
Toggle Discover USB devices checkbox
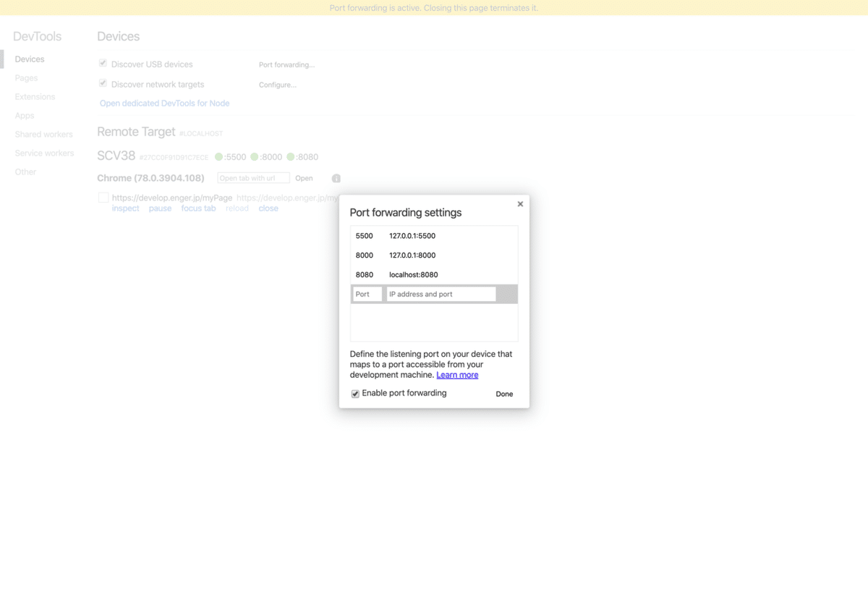[x=103, y=64]
